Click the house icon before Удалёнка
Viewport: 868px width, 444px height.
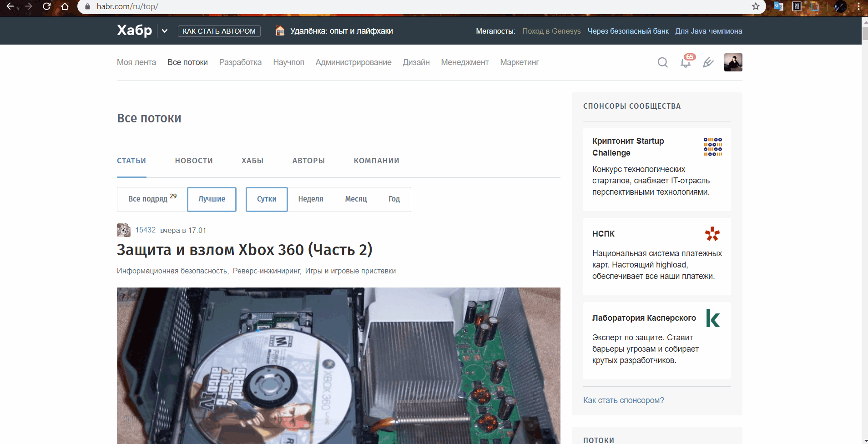click(280, 30)
